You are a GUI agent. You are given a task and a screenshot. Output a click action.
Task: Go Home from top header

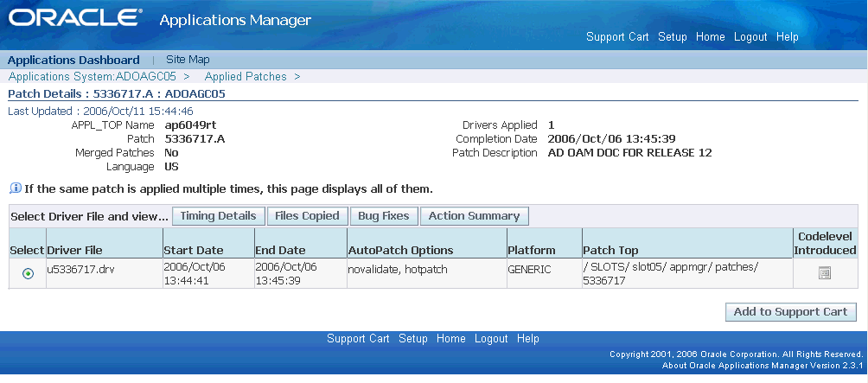(x=711, y=37)
